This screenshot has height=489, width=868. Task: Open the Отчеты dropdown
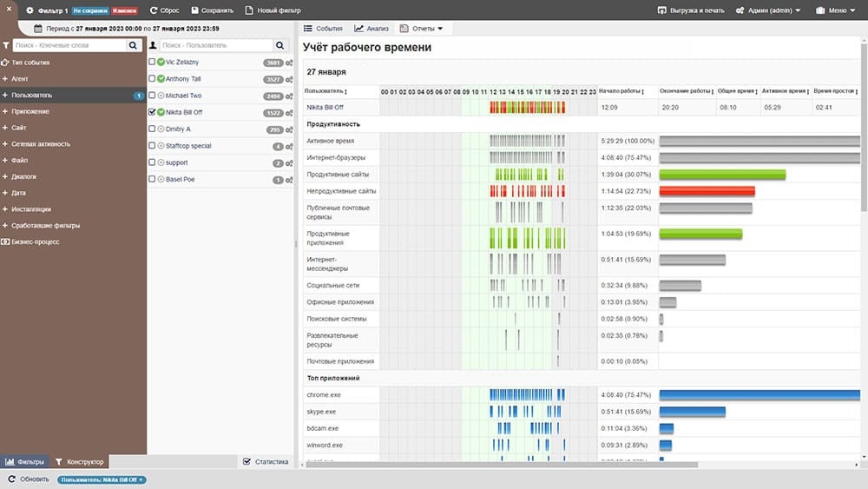pos(421,29)
